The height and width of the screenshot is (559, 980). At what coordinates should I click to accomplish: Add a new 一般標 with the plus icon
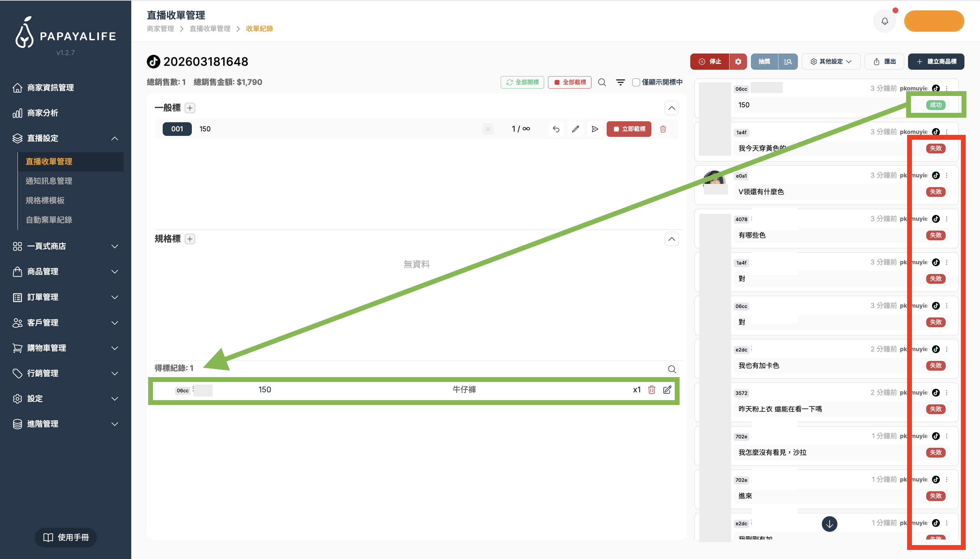pos(190,108)
